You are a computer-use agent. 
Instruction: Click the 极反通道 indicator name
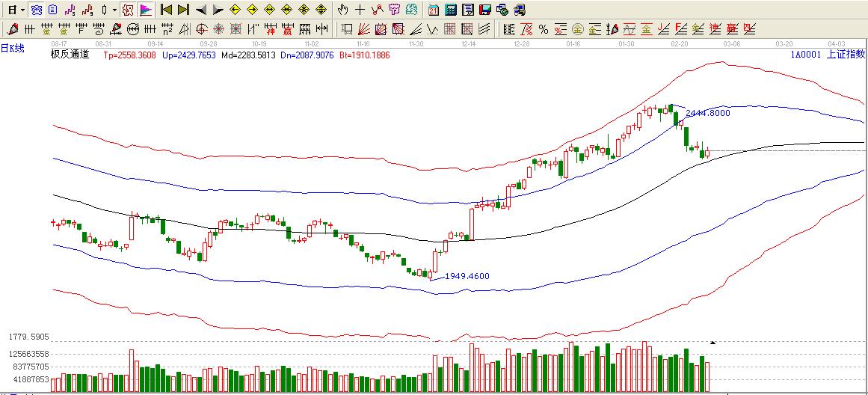pyautogui.click(x=70, y=55)
